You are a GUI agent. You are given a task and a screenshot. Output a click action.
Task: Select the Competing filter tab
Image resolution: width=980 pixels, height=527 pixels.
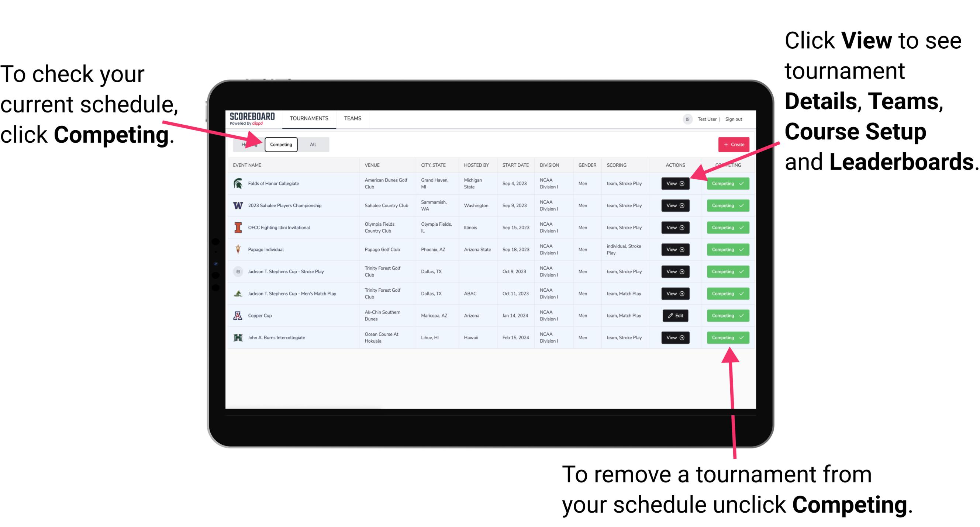pyautogui.click(x=280, y=145)
